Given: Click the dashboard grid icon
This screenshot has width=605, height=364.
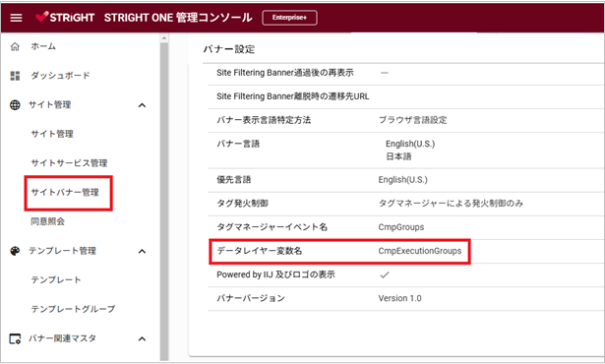Looking at the screenshot, I should click(15, 76).
